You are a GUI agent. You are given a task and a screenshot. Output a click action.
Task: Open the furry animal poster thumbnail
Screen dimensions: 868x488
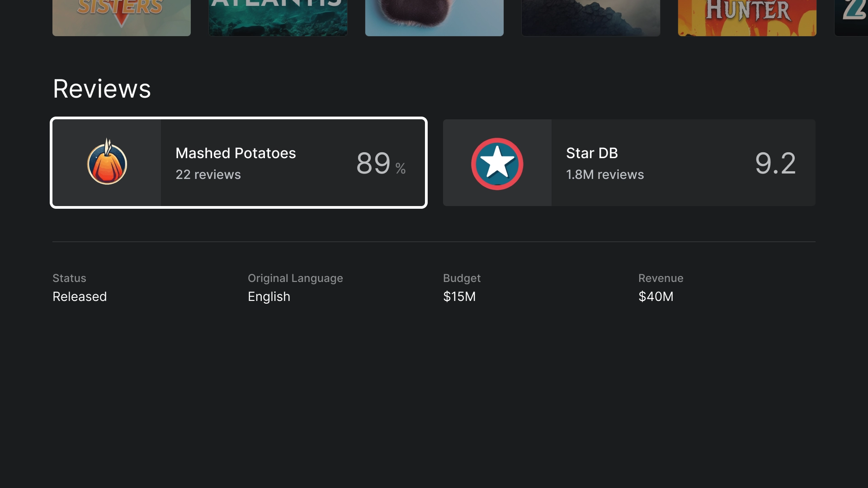(434, 18)
